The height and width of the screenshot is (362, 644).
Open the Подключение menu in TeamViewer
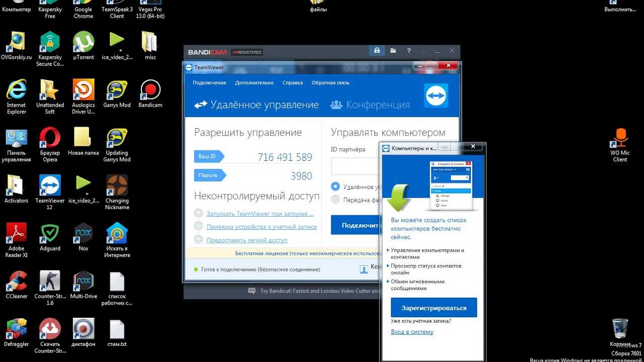209,82
